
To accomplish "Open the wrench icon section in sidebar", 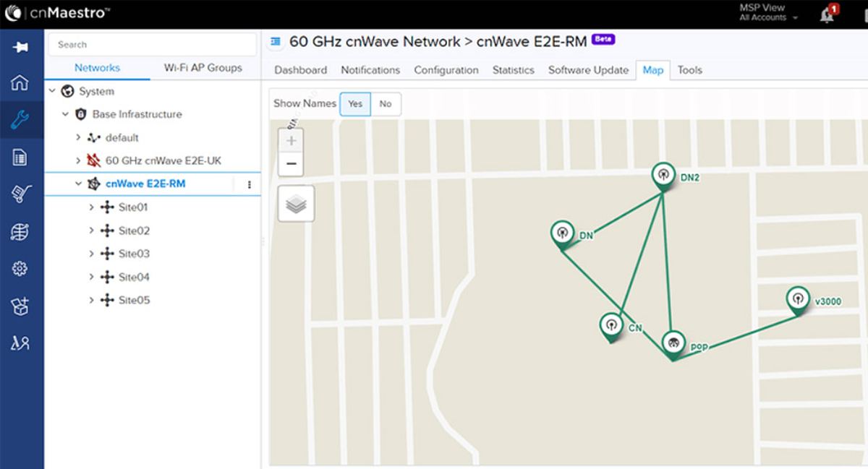I will [20, 120].
